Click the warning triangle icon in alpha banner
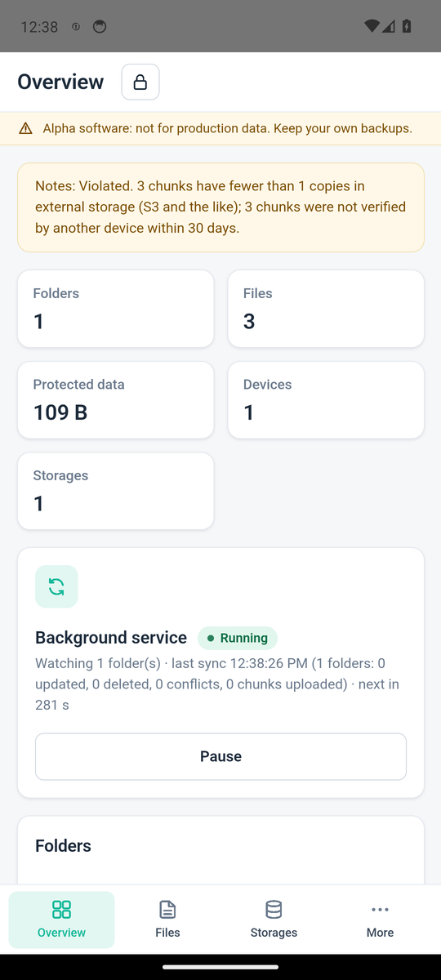Image resolution: width=441 pixels, height=980 pixels. [x=25, y=128]
